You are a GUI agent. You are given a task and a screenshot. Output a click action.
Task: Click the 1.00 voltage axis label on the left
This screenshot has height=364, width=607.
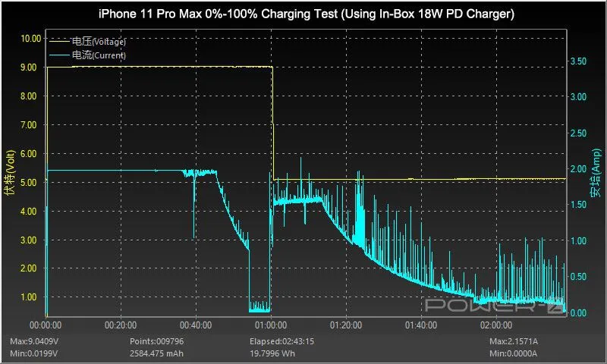tap(28, 297)
